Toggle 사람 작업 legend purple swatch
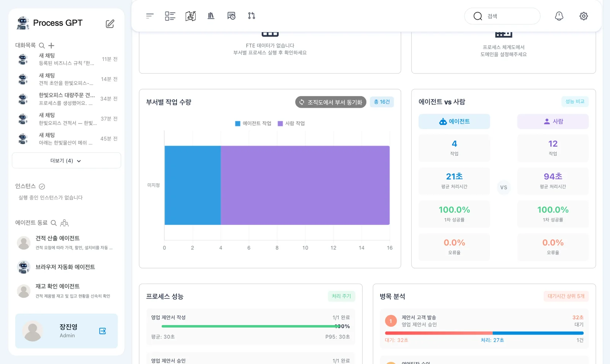 pyautogui.click(x=280, y=123)
